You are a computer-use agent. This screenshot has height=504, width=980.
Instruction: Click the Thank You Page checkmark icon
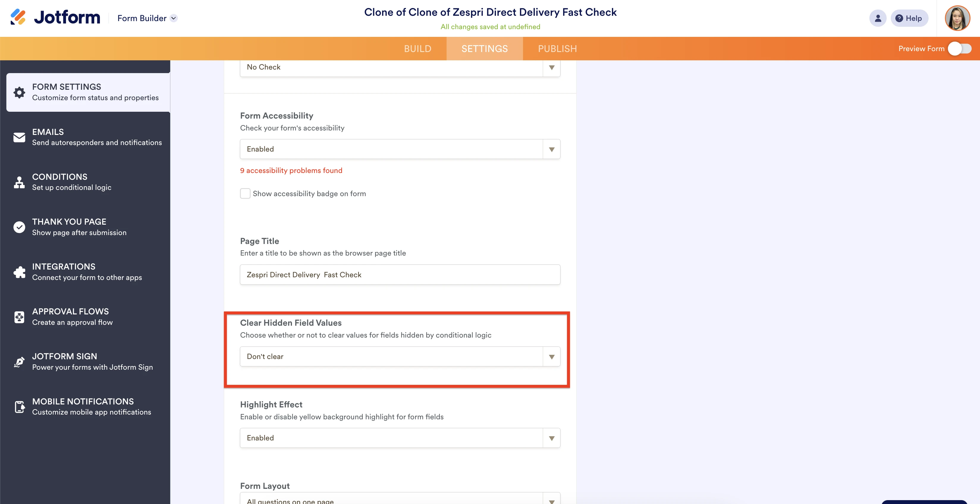point(19,227)
